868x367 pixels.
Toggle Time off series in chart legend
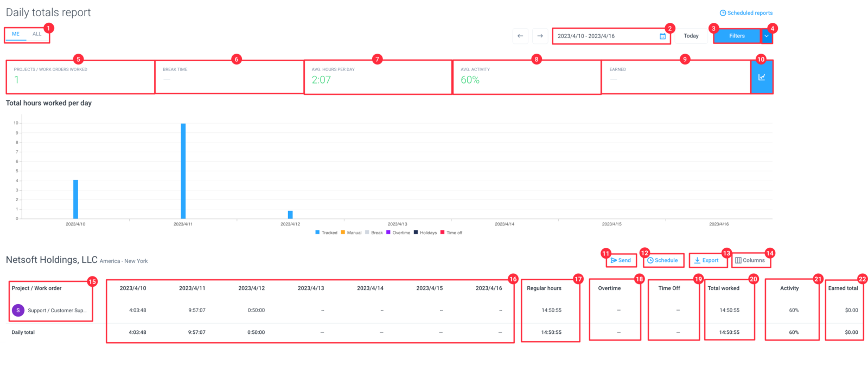[x=451, y=233]
